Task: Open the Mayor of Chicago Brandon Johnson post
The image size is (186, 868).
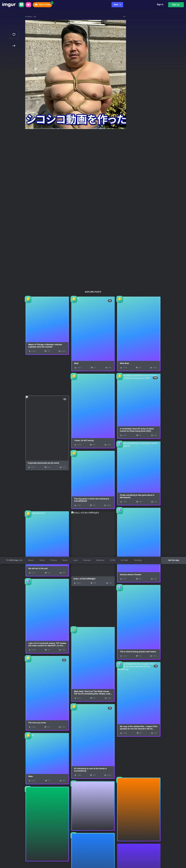Action: 47,325
